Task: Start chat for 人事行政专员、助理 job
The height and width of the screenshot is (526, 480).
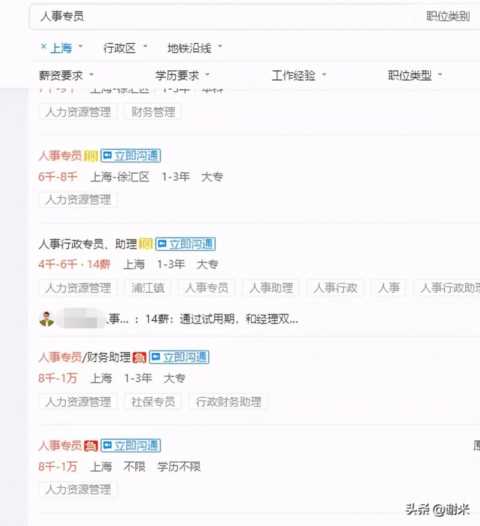Action: click(x=185, y=244)
